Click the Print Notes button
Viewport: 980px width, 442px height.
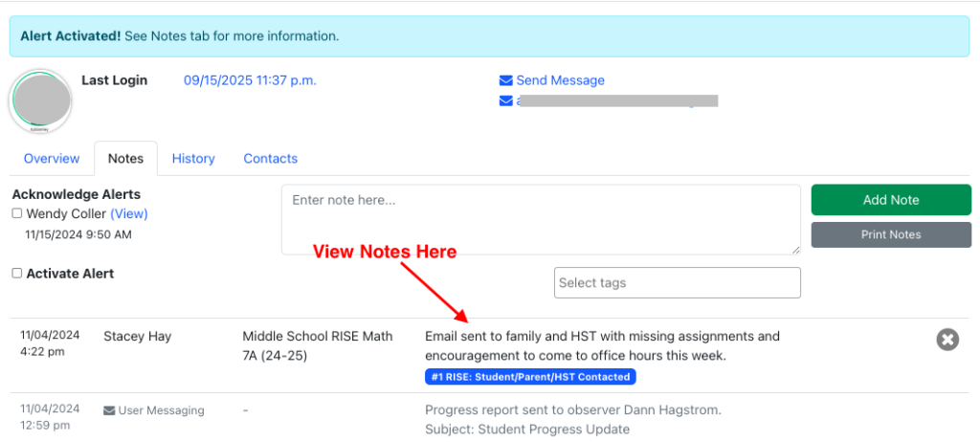coord(890,234)
